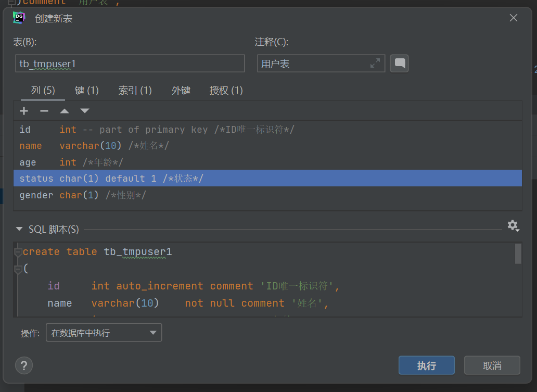The width and height of the screenshot is (537, 392).
Task: Move the selected column down
Action: [84, 111]
